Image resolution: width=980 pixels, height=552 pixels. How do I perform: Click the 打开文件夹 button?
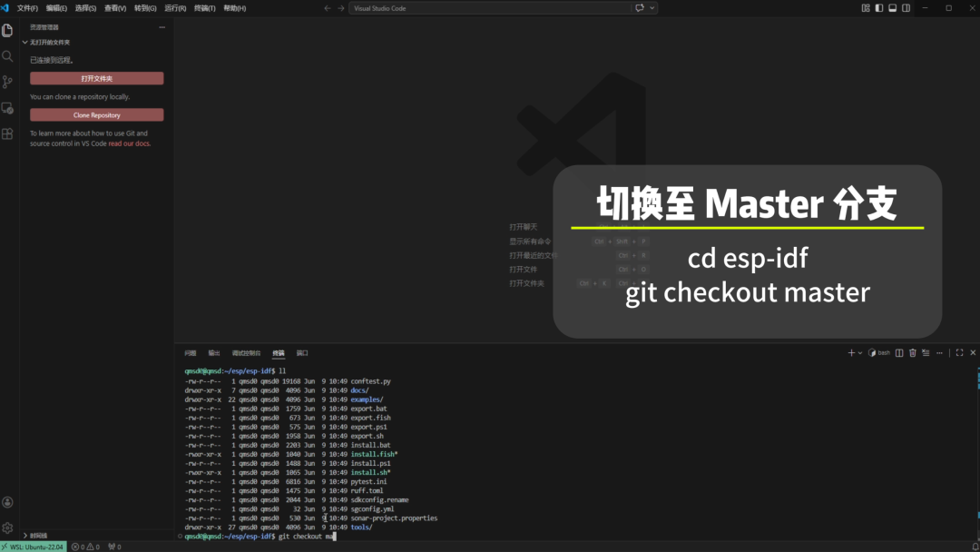point(97,78)
